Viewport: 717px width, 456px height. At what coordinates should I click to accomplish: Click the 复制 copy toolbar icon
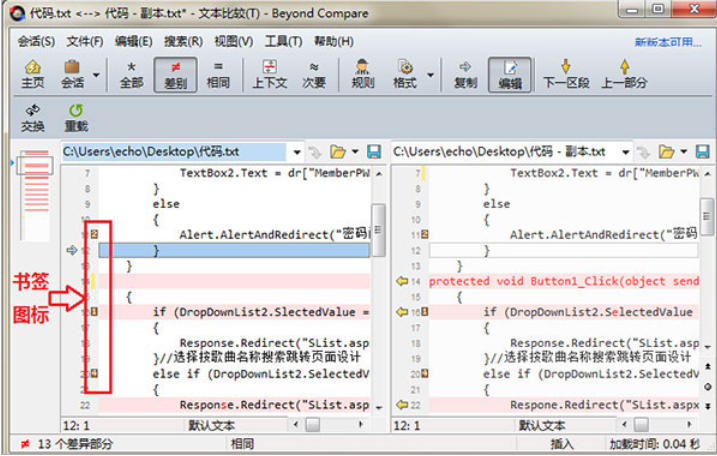(465, 74)
